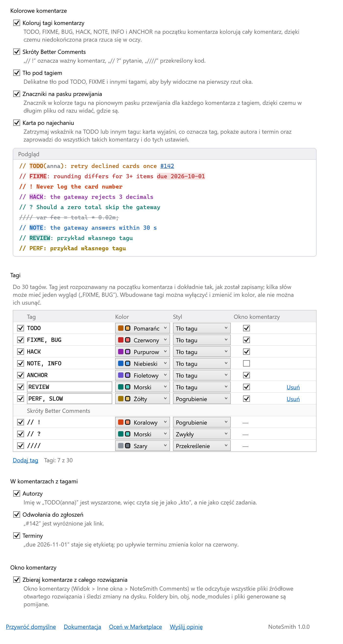
Task: Click Usuń link in the REVIEW row
Action: [x=293, y=387]
